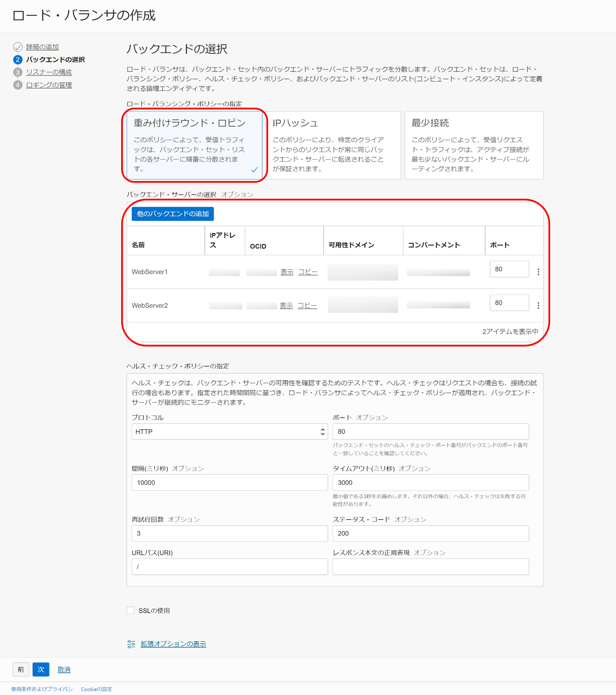616x695 pixels.
Task: Expand 拡張オプションの表示 link
Action: pyautogui.click(x=173, y=644)
